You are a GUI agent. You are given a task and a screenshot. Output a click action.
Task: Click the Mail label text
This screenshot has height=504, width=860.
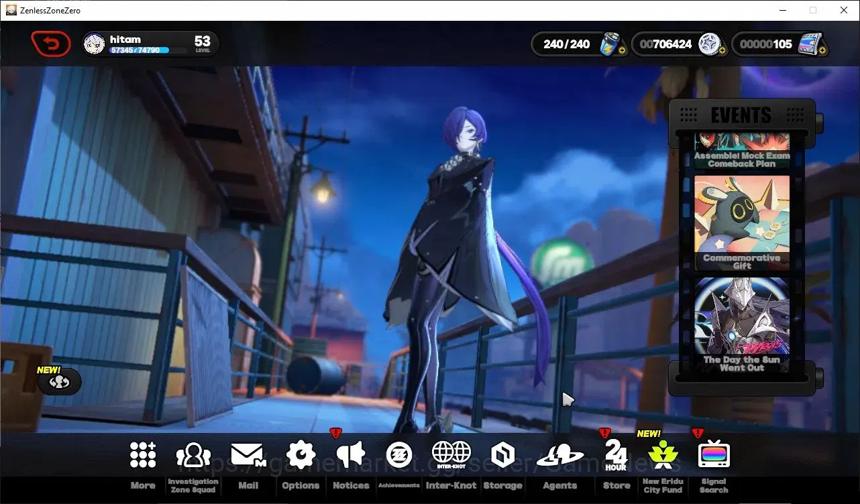pos(248,485)
